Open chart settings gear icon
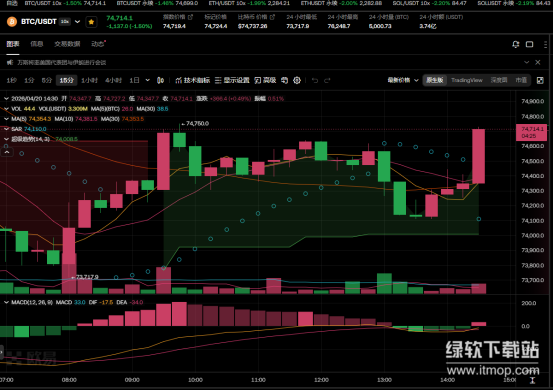The height and width of the screenshot is (390, 554). point(297,81)
